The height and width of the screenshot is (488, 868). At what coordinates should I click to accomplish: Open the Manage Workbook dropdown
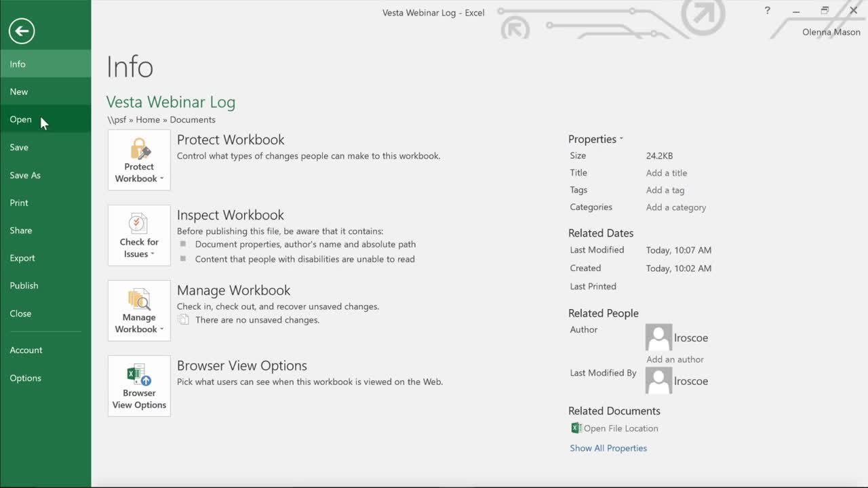coord(139,310)
